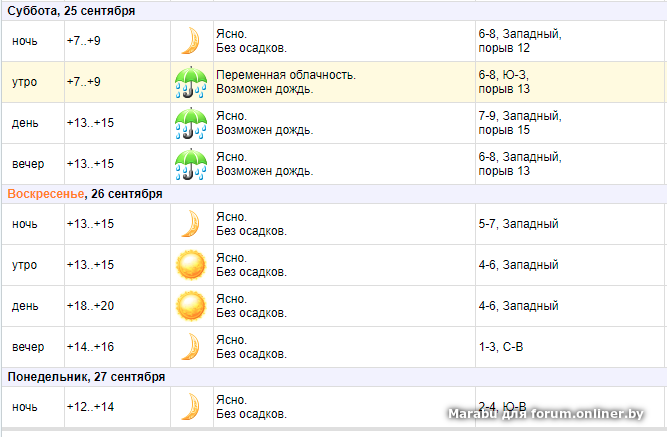Click wind '2-4, Ю-В' in Monday row
Image resolution: width=667 pixels, height=437 pixels.
[502, 406]
